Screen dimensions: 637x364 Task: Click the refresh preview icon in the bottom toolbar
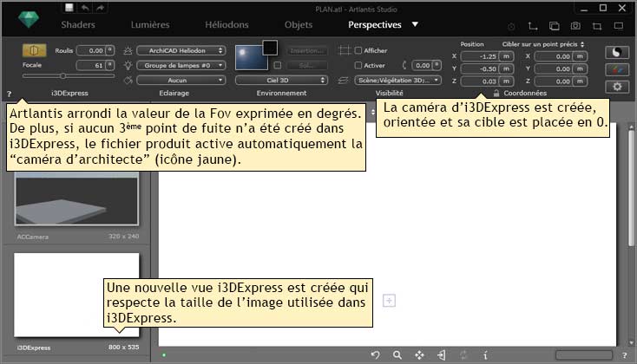click(463, 355)
